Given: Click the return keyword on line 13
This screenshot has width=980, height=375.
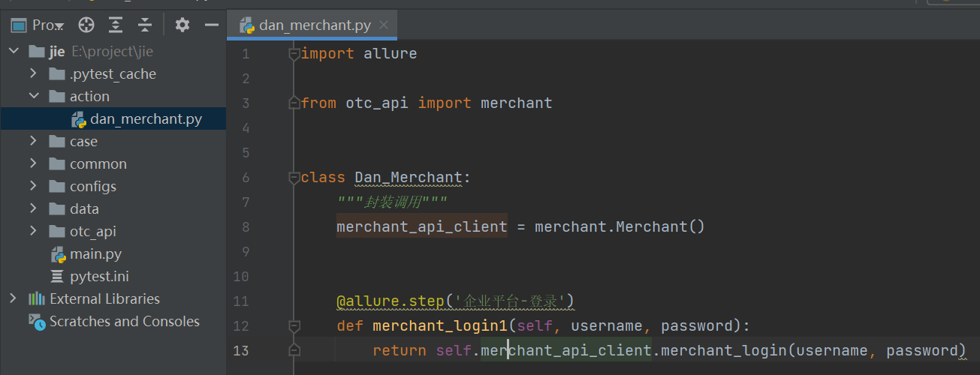Looking at the screenshot, I should [x=400, y=350].
